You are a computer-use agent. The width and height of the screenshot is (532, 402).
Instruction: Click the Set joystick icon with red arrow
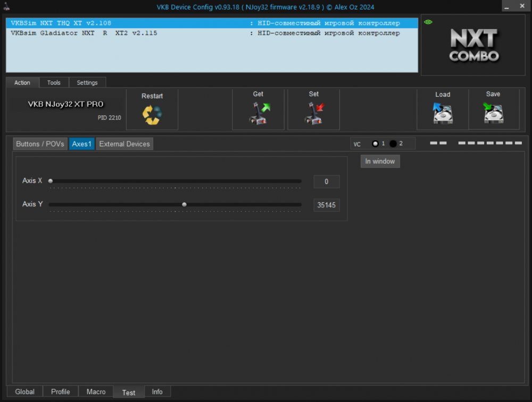pos(314,114)
